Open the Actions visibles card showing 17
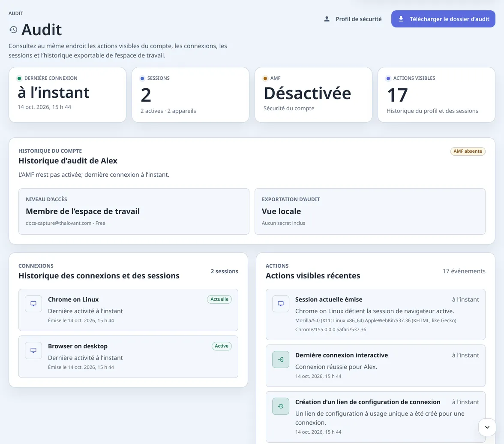 click(436, 94)
